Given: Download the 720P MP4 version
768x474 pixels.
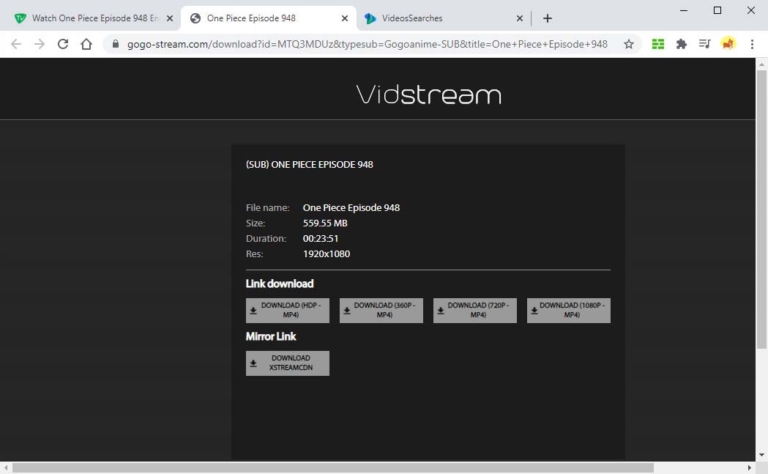Looking at the screenshot, I should coord(475,310).
